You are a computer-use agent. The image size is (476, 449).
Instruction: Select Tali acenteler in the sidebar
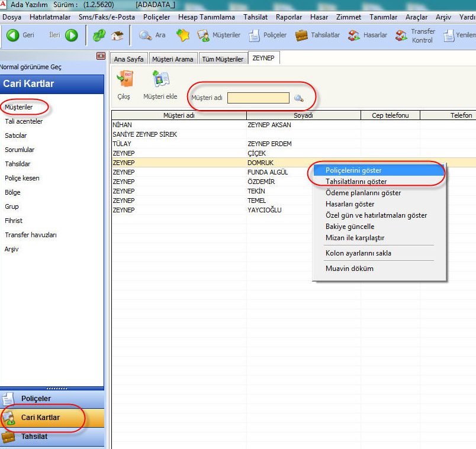point(24,121)
